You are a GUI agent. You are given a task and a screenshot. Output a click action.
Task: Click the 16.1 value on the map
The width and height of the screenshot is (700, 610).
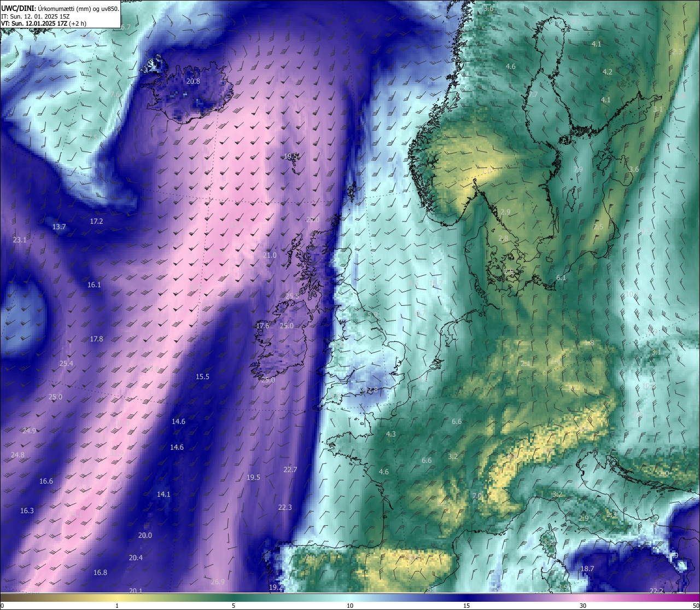pos(94,285)
